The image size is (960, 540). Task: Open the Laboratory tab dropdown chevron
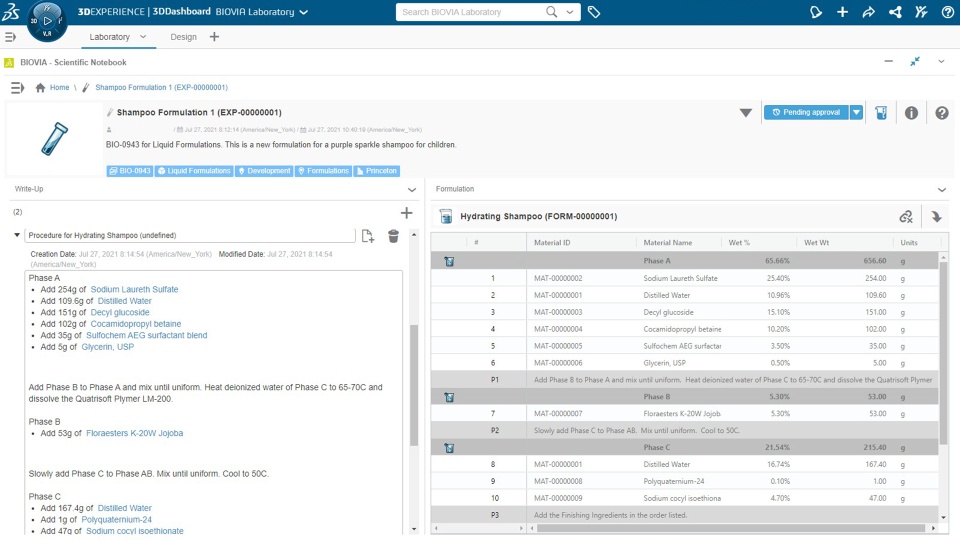[x=143, y=37]
